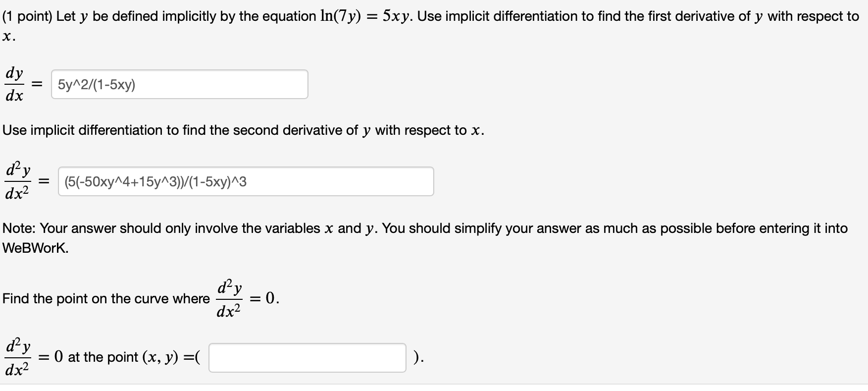Viewport: 868px width, 391px height.
Task: Click the sentence about the second derivative of y
Action: coord(243,130)
